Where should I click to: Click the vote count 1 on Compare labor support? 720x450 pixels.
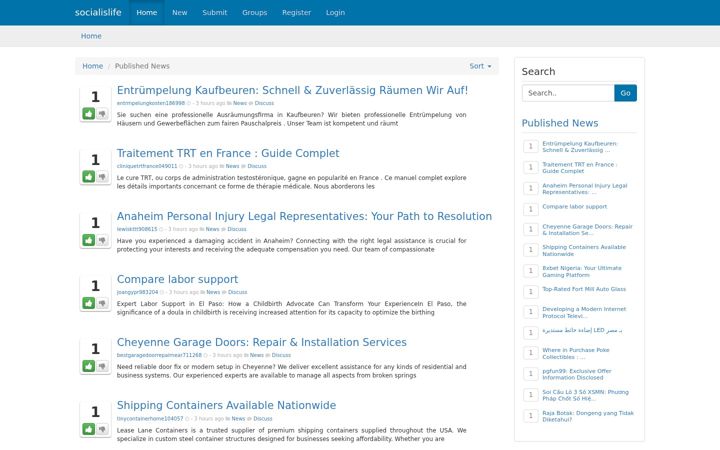(x=95, y=286)
